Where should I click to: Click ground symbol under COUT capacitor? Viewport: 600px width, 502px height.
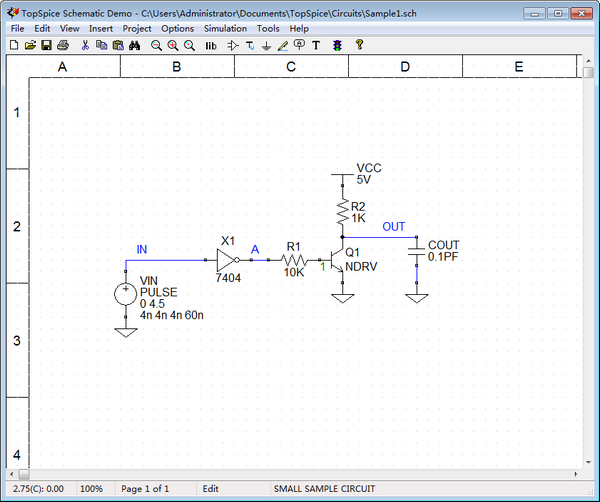pyautogui.click(x=417, y=298)
